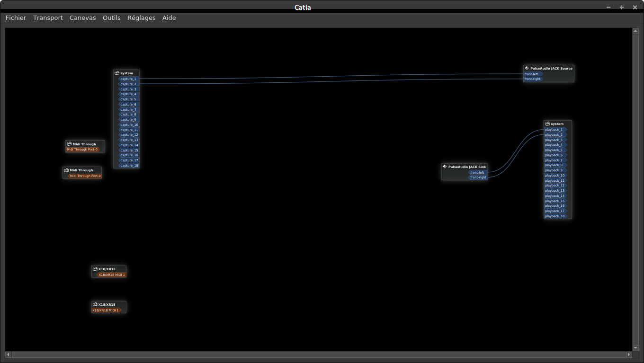Select the capture_13 port

pyautogui.click(x=128, y=140)
